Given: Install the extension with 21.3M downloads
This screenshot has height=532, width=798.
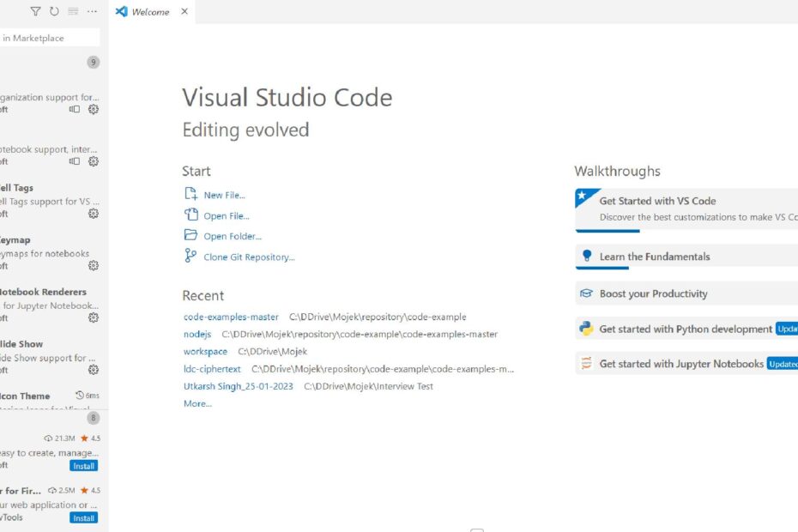Looking at the screenshot, I should click(x=84, y=466).
